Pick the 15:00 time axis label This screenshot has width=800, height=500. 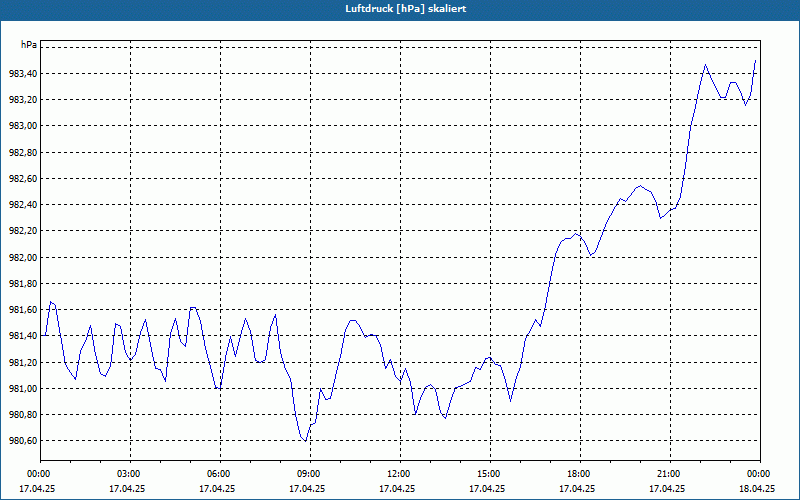click(x=490, y=474)
